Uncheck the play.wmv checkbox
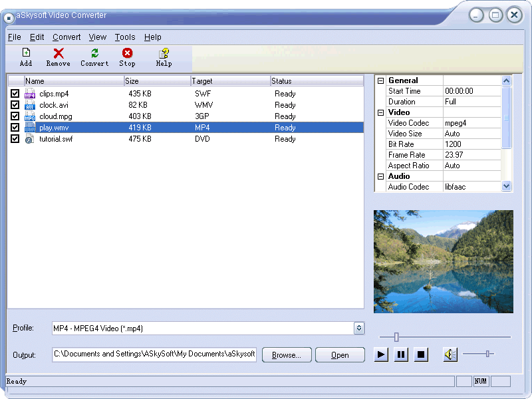Screen dimensions: 532x399 pos(15,127)
